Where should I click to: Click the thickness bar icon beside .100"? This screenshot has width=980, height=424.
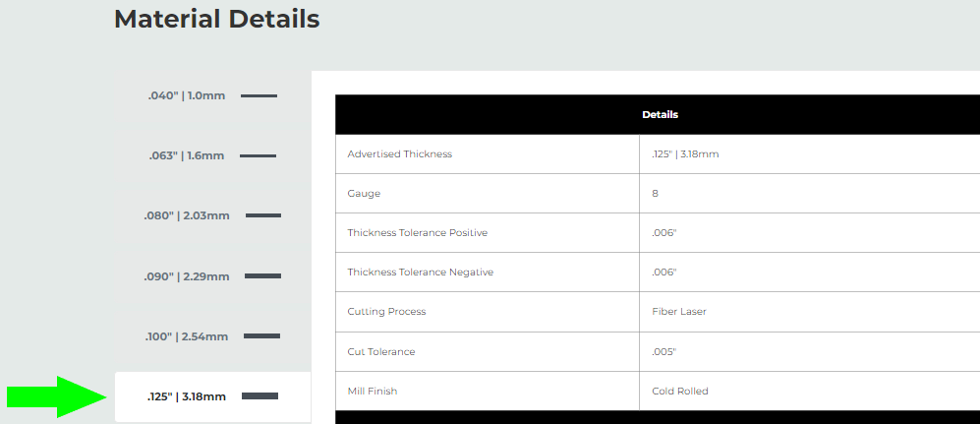click(261, 335)
